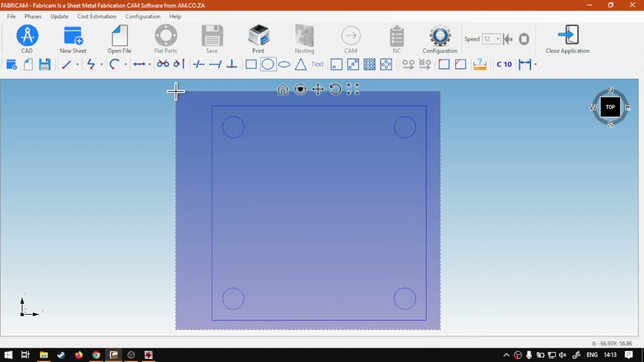
Task: Click the corner chamfer tool
Action: click(x=460, y=64)
